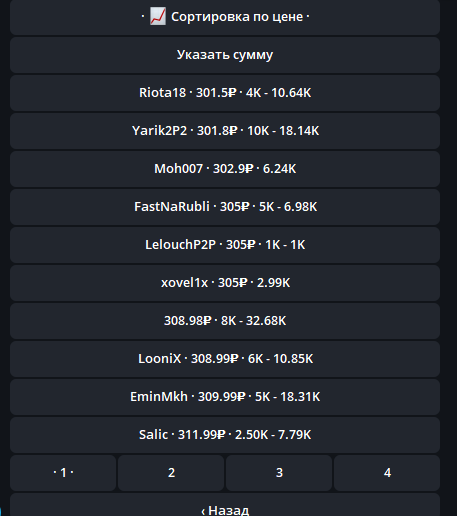This screenshot has height=516, width=457.
Task: Go to page 2 of offers
Action: point(171,473)
